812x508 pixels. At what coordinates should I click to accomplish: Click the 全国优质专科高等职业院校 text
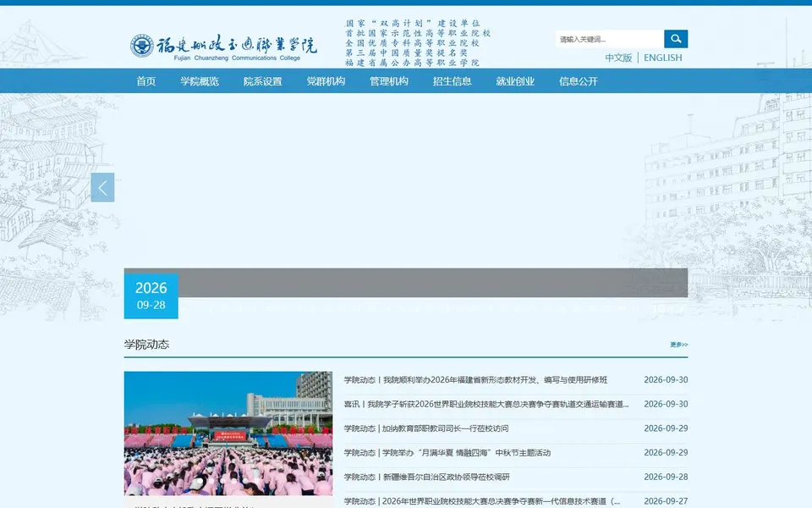coord(413,43)
